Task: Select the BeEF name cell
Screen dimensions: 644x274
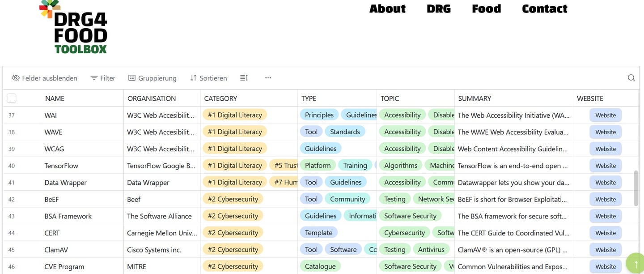Action: point(82,199)
